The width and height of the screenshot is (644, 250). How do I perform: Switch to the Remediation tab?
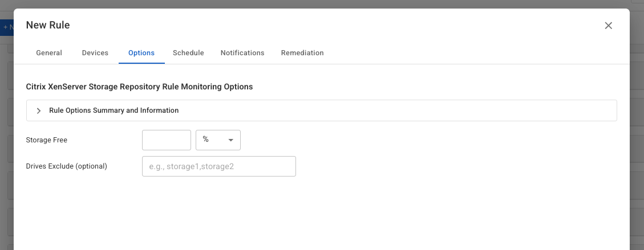coord(302,53)
